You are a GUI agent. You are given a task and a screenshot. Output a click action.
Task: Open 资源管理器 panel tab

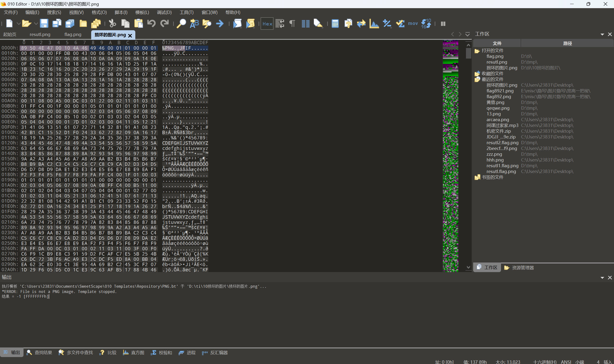[519, 268]
